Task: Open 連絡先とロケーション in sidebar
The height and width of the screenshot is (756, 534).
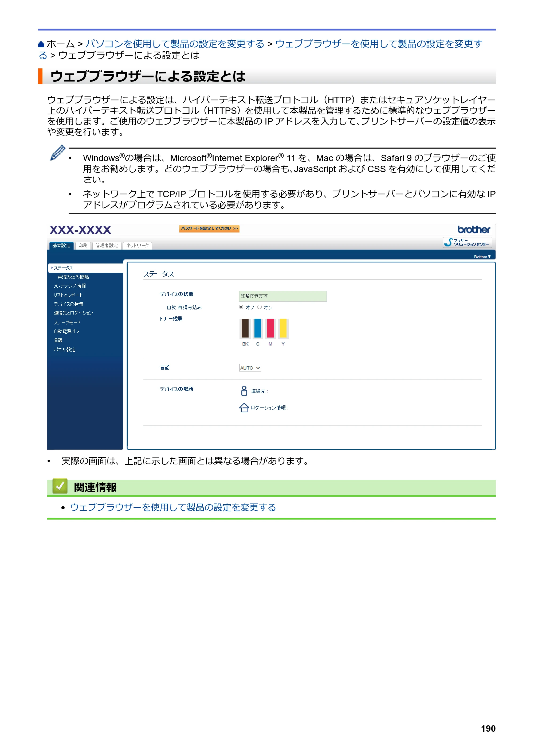Action: 74,313
